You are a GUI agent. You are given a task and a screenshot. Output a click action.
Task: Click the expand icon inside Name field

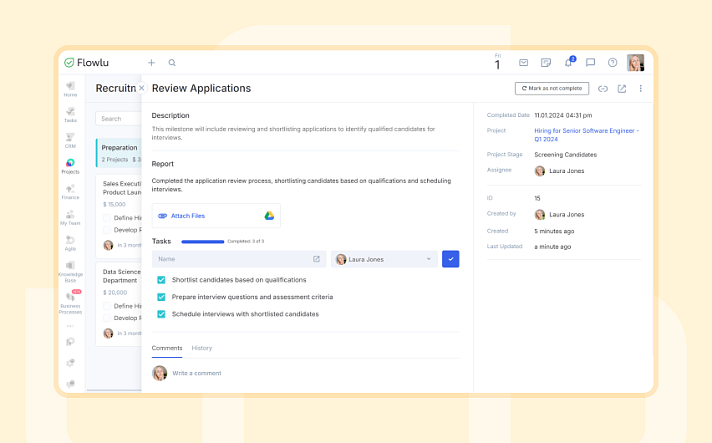pyautogui.click(x=316, y=259)
